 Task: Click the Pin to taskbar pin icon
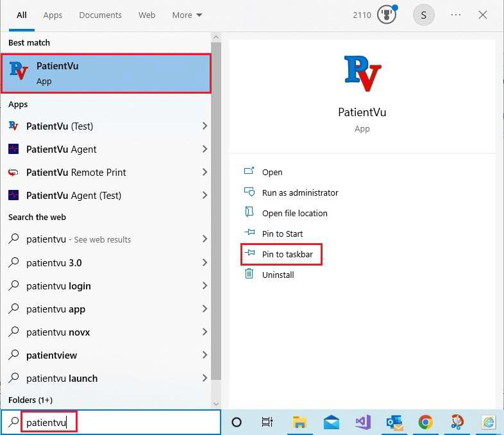click(249, 253)
